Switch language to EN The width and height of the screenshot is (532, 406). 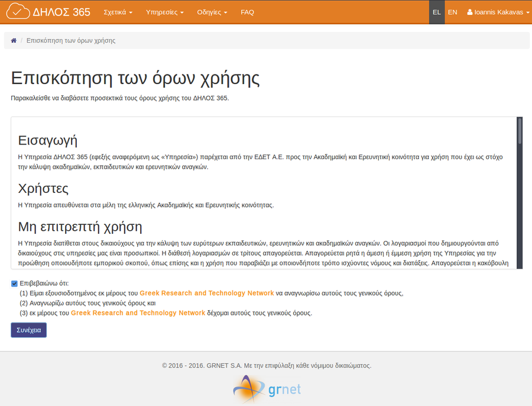point(452,12)
